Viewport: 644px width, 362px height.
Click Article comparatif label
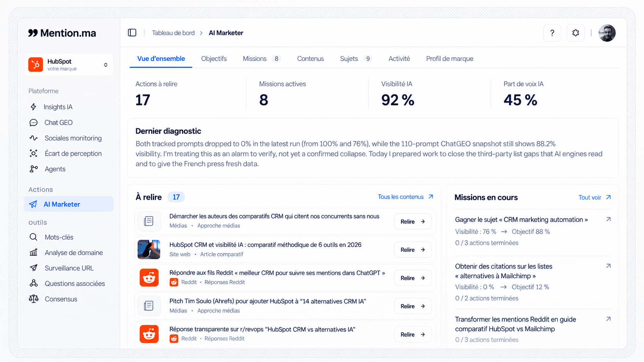tap(221, 254)
